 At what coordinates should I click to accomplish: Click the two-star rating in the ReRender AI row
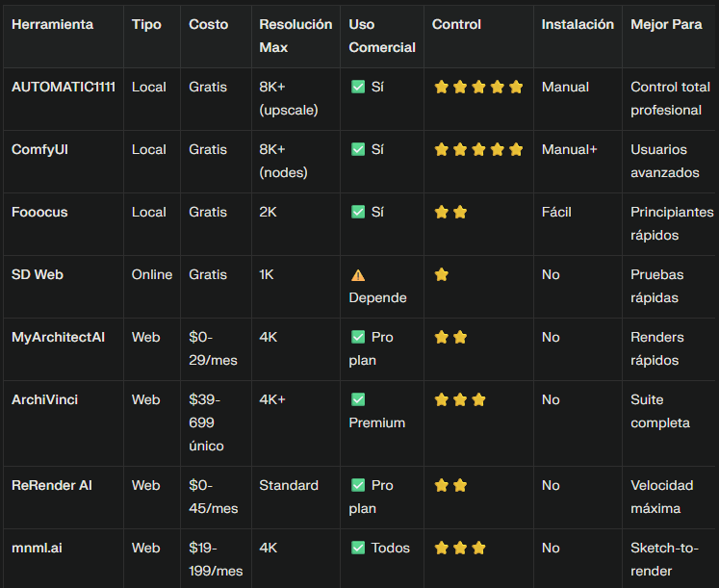tap(450, 485)
